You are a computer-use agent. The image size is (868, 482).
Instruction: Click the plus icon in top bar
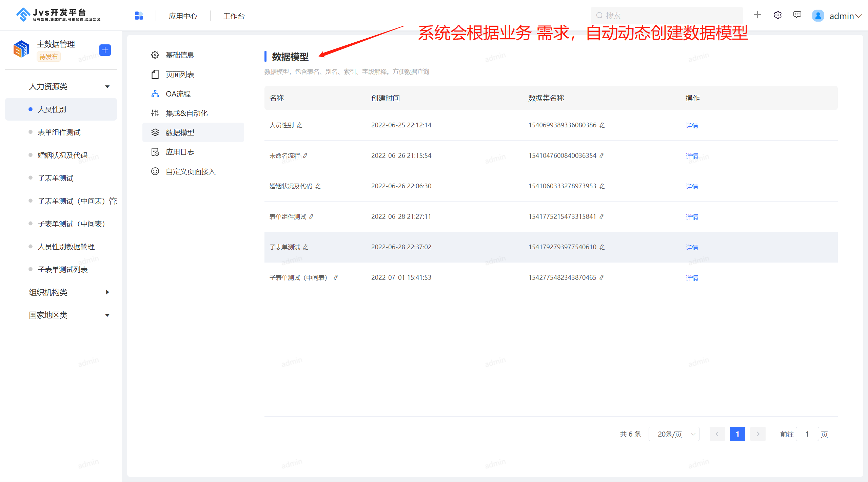[x=757, y=15]
